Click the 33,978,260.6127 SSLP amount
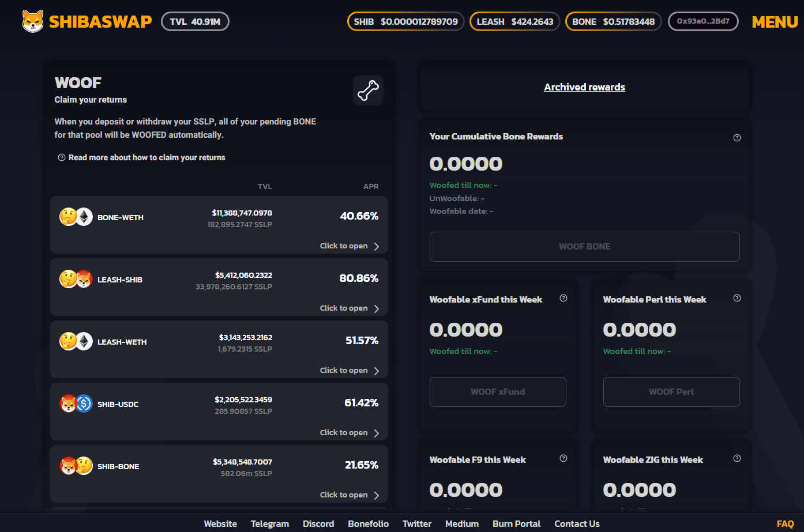The image size is (804, 532). (234, 286)
